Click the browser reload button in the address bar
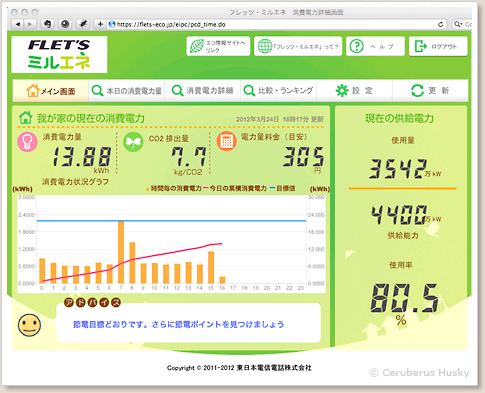Viewport: 485px width, 393px height. tap(441, 24)
